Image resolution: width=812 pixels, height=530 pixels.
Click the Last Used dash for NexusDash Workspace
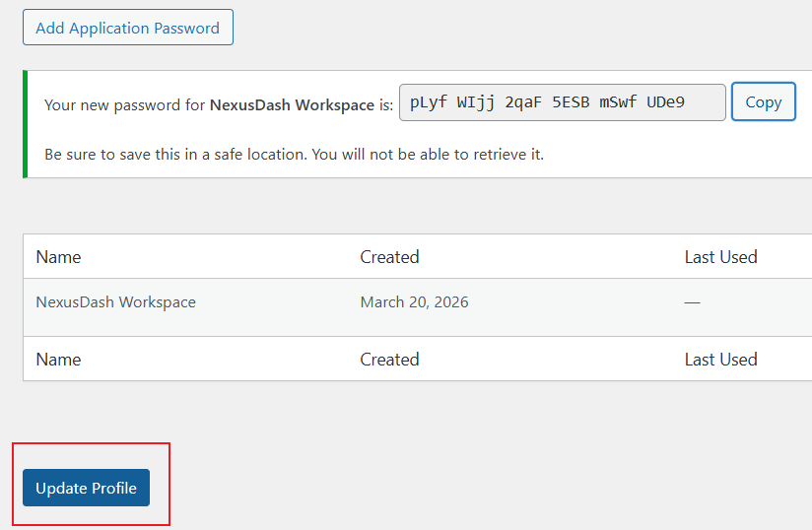tap(693, 302)
